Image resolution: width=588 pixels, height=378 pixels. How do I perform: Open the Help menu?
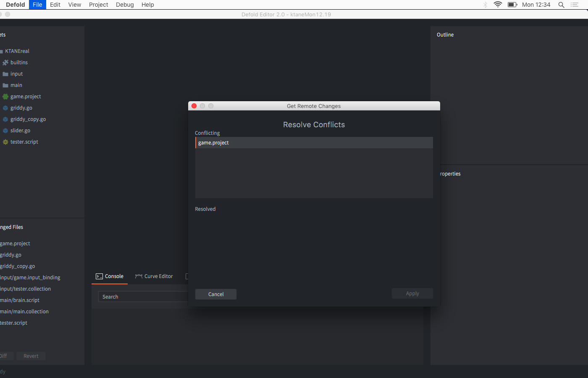(x=148, y=5)
